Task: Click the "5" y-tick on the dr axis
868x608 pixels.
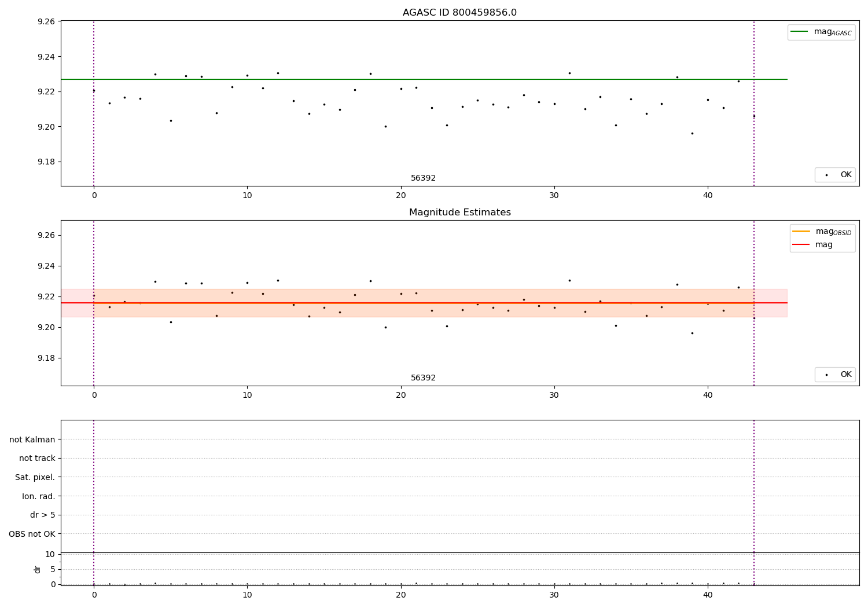Action: (x=53, y=570)
